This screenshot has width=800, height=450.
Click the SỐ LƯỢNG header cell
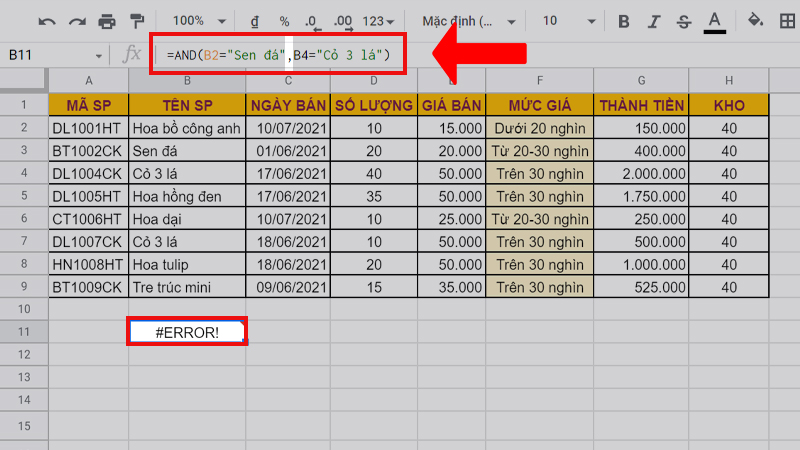374,105
